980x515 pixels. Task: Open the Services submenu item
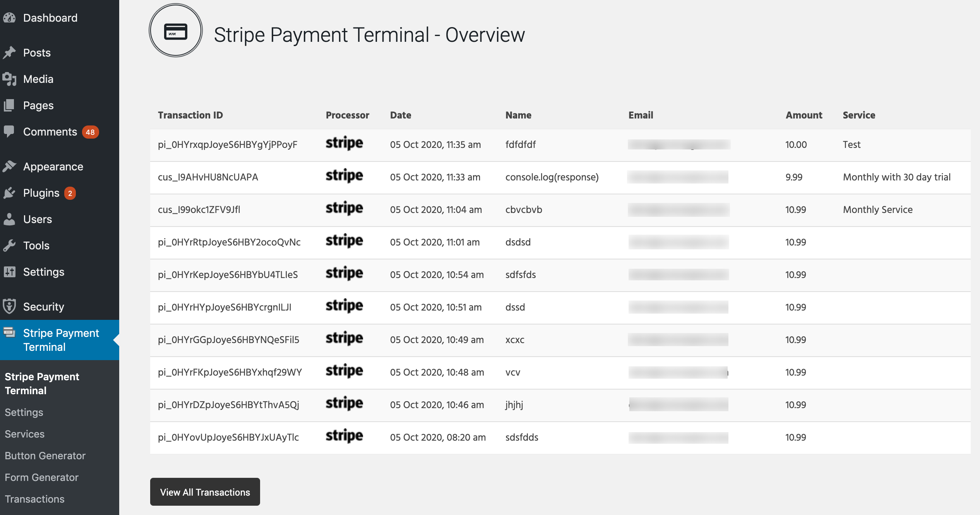tap(25, 434)
